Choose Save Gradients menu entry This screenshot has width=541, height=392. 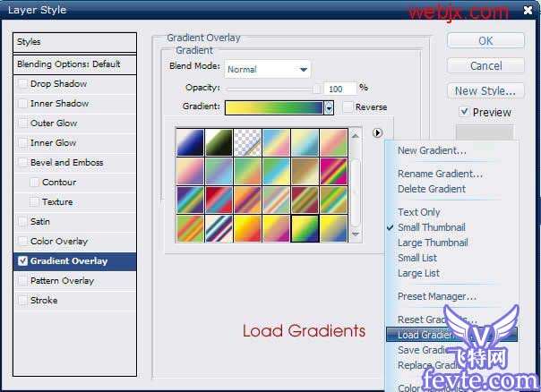[x=424, y=350]
